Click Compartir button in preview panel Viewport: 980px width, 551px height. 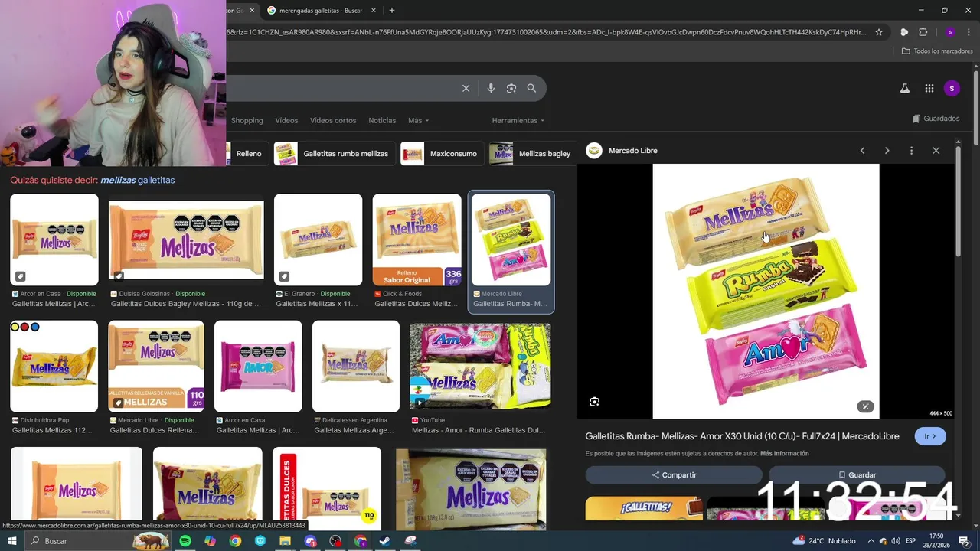[674, 474]
